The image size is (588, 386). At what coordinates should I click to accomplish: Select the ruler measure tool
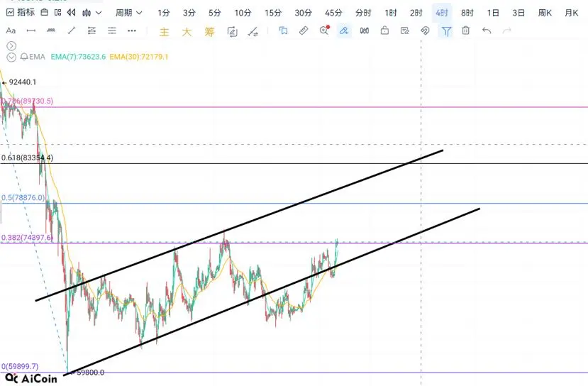[304, 31]
